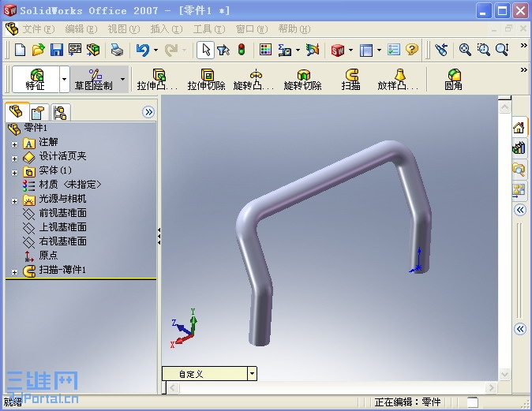
Task: Click the 草图绘制 sketch button
Action: 94,80
